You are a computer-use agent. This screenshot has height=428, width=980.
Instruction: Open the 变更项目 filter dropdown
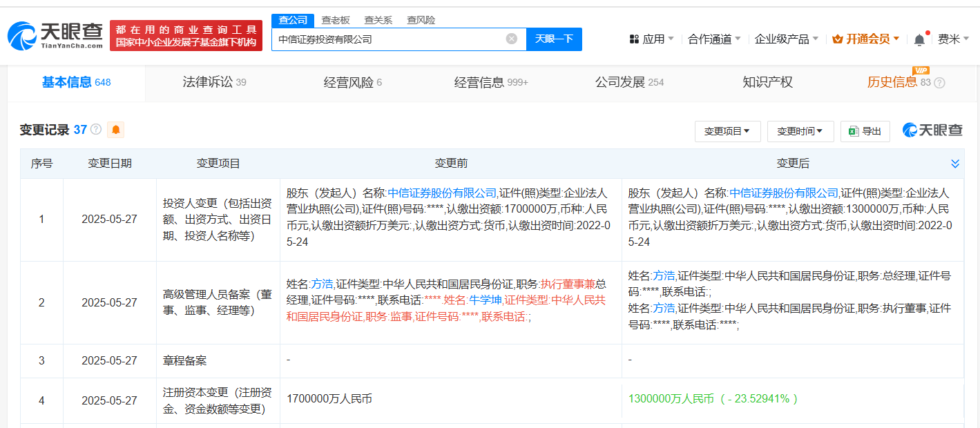(727, 131)
